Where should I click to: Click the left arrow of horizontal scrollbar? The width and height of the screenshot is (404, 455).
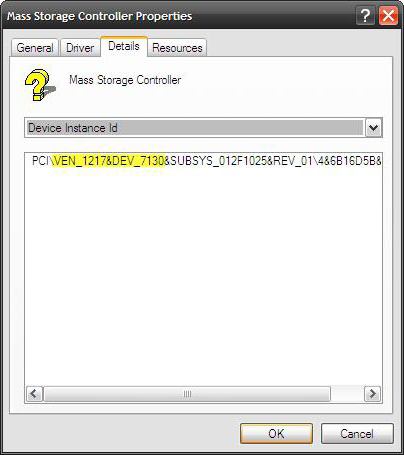click(34, 394)
